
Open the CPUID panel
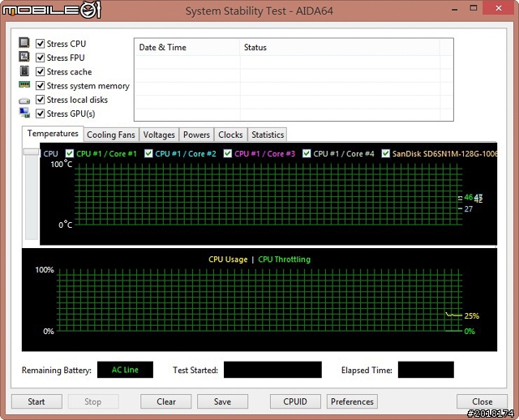(295, 401)
